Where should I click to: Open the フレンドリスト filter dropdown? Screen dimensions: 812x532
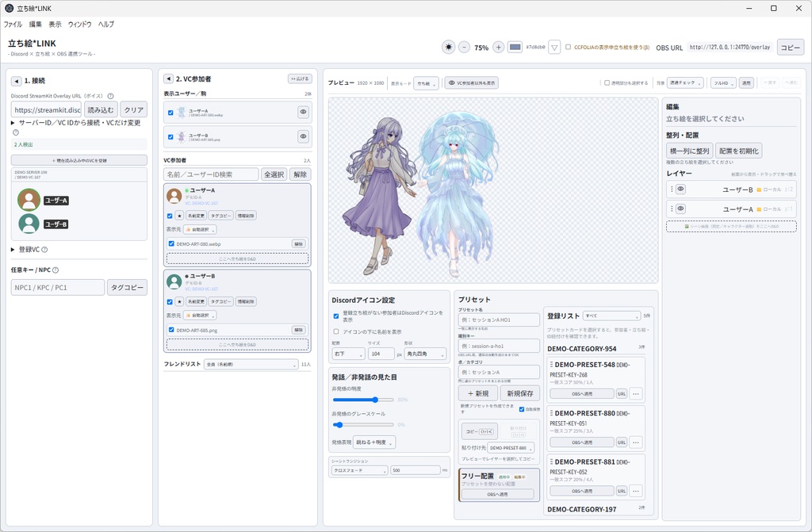251,364
